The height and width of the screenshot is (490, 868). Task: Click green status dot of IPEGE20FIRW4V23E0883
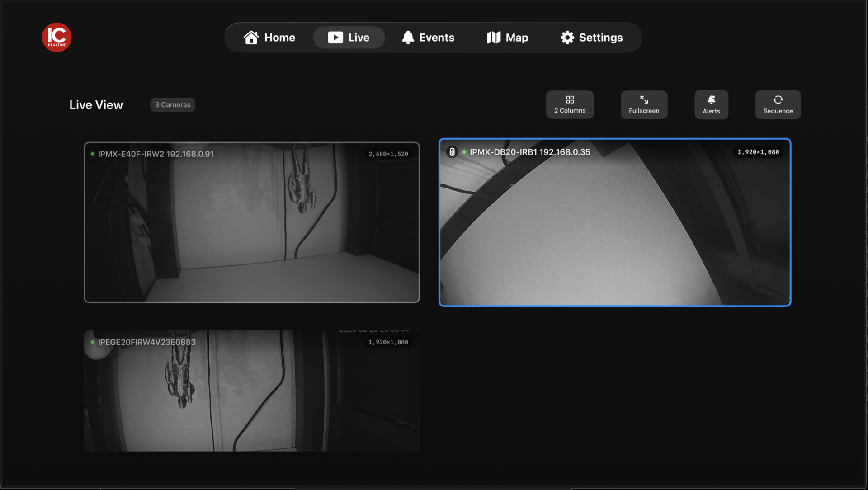(x=93, y=342)
